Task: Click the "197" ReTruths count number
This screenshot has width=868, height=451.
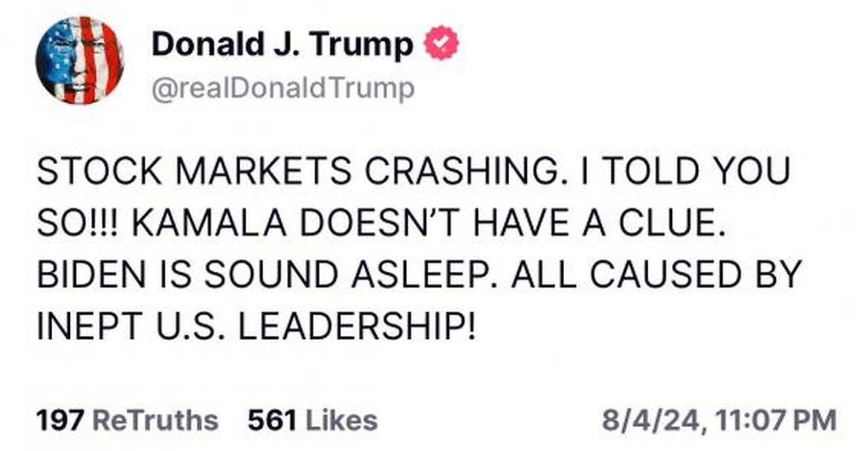Action: pos(59,420)
